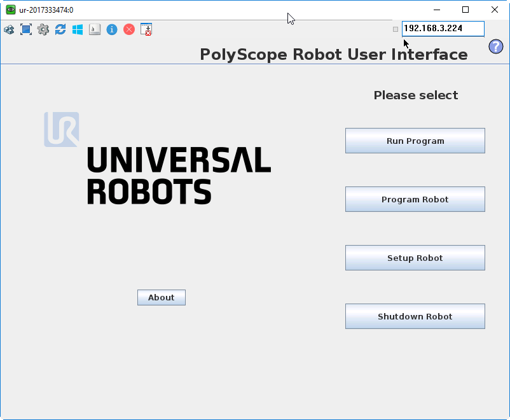
Task: Click the VNC viewer eye icon in title bar
Action: 11,10
